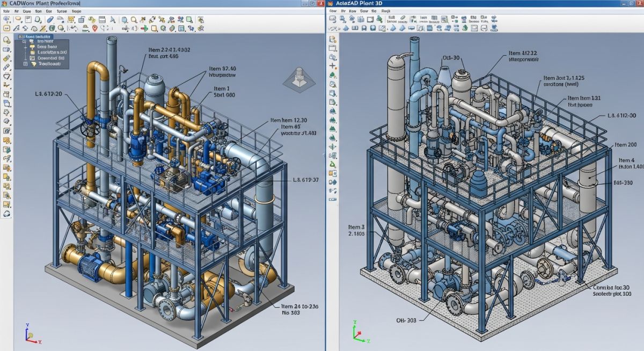Click the "Bil Rend tedudbs" tree panel header
The height and width of the screenshot is (351, 644).
(x=35, y=36)
